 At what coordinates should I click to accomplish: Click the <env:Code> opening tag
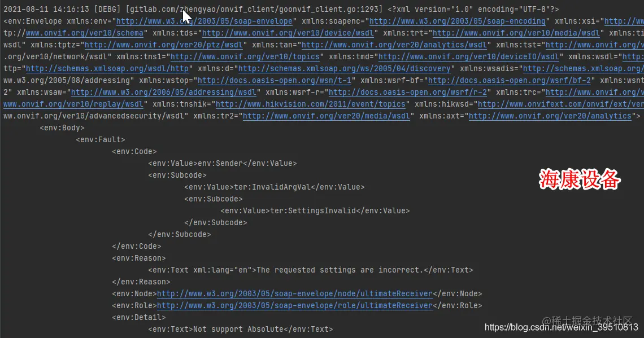(x=134, y=152)
